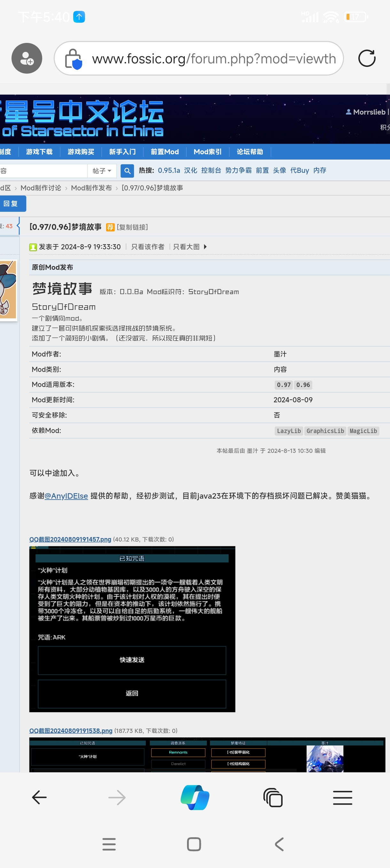Tap the 原创Mod发布 header
This screenshot has height=868, width=390.
pos(52,267)
